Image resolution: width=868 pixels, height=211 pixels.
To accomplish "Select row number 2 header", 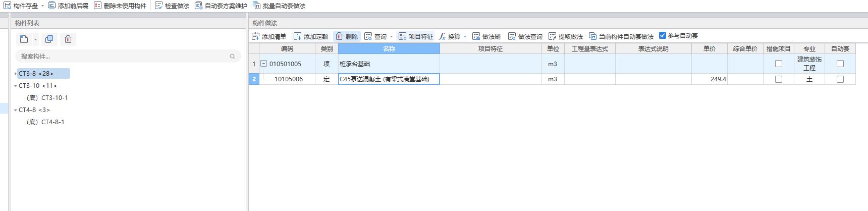I will coord(254,79).
